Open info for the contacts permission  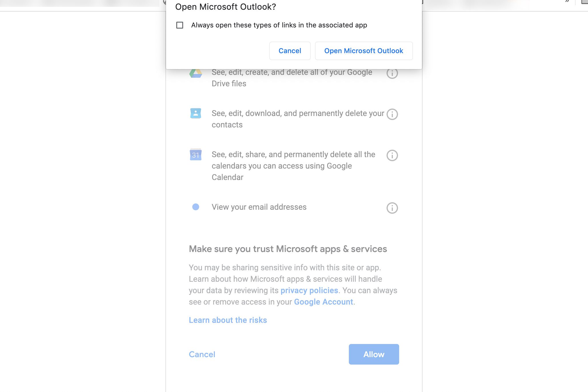[x=392, y=114]
